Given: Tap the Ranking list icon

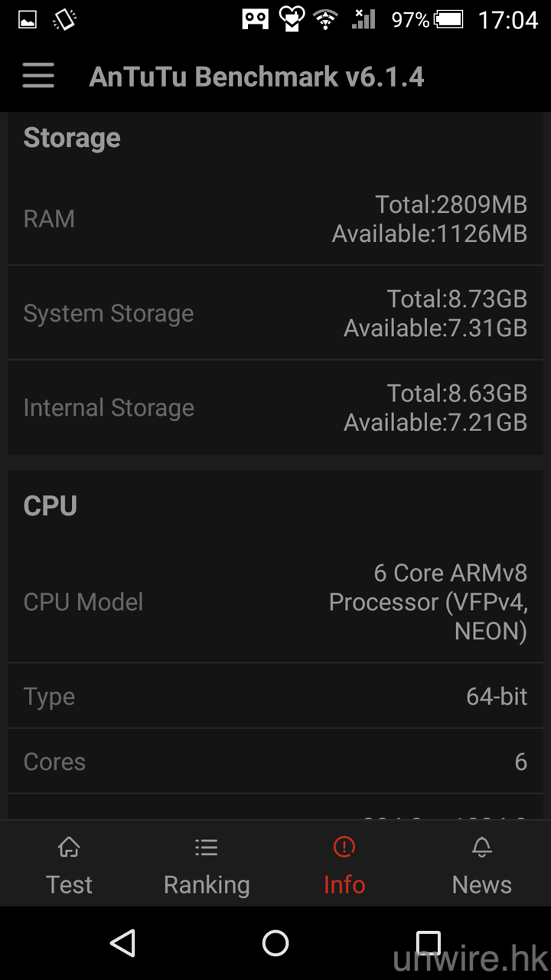Looking at the screenshot, I should click(x=207, y=847).
